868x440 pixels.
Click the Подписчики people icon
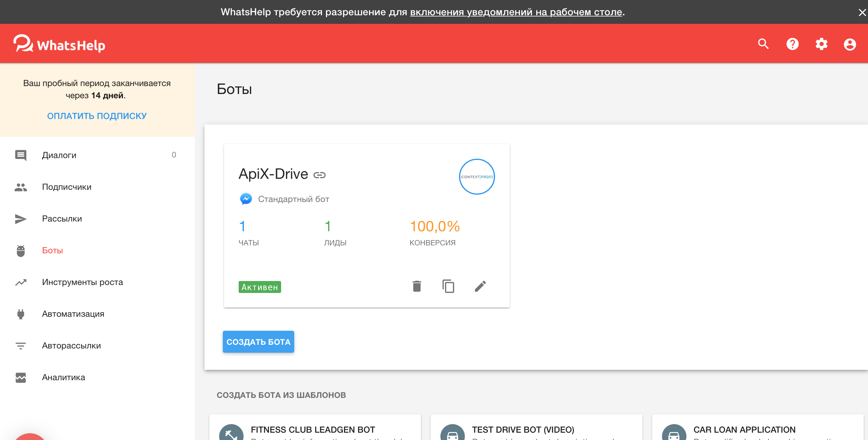(20, 187)
